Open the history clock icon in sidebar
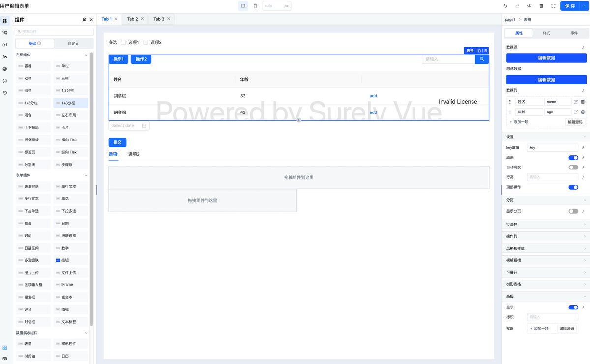 click(5, 92)
